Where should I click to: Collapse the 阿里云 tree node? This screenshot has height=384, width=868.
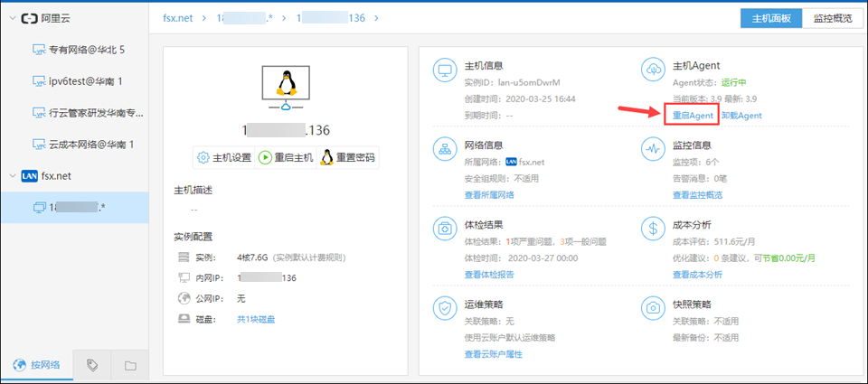pyautogui.click(x=12, y=18)
